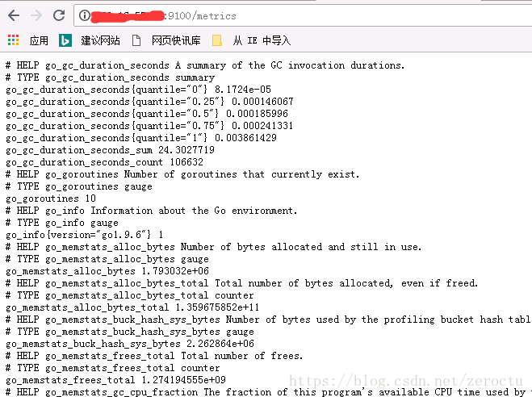532x397 pixels.
Task: Click the go_goroutines 10 metric line
Action: pyautogui.click(x=51, y=198)
